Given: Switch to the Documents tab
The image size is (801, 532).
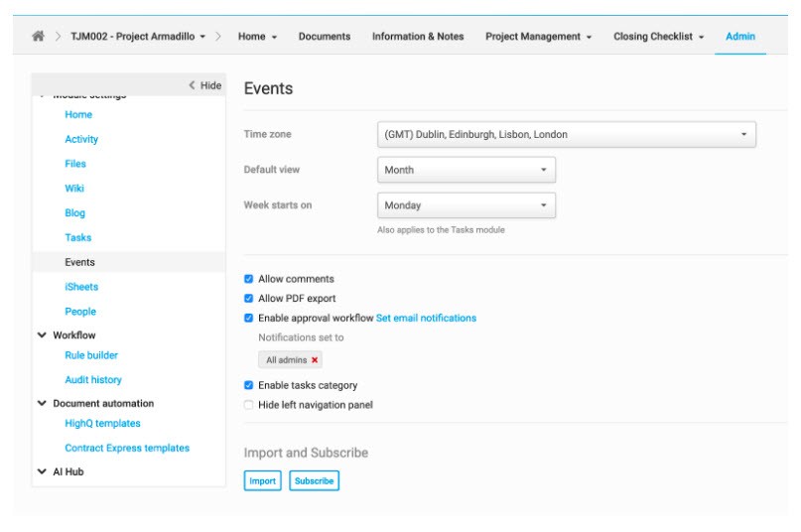Looking at the screenshot, I should [324, 37].
